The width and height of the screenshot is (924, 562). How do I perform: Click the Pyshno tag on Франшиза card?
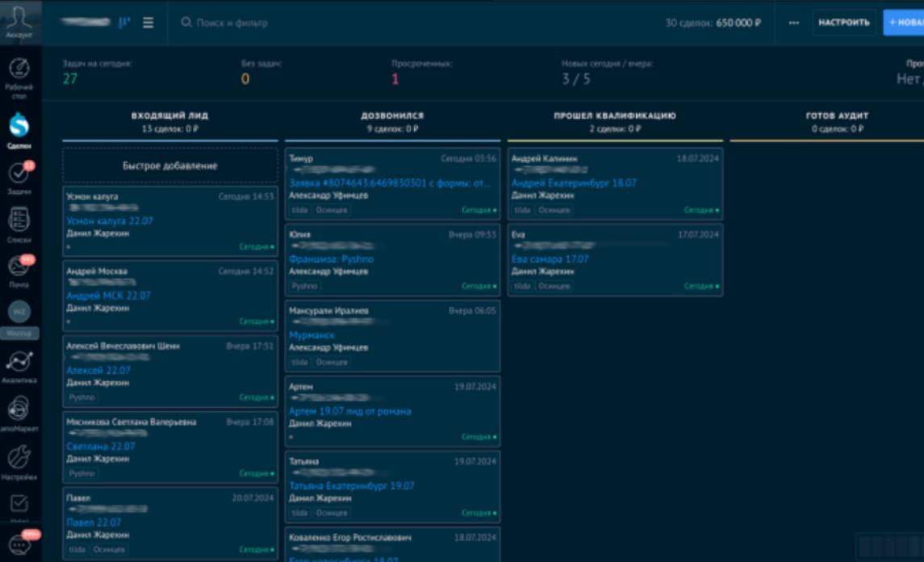click(x=305, y=286)
